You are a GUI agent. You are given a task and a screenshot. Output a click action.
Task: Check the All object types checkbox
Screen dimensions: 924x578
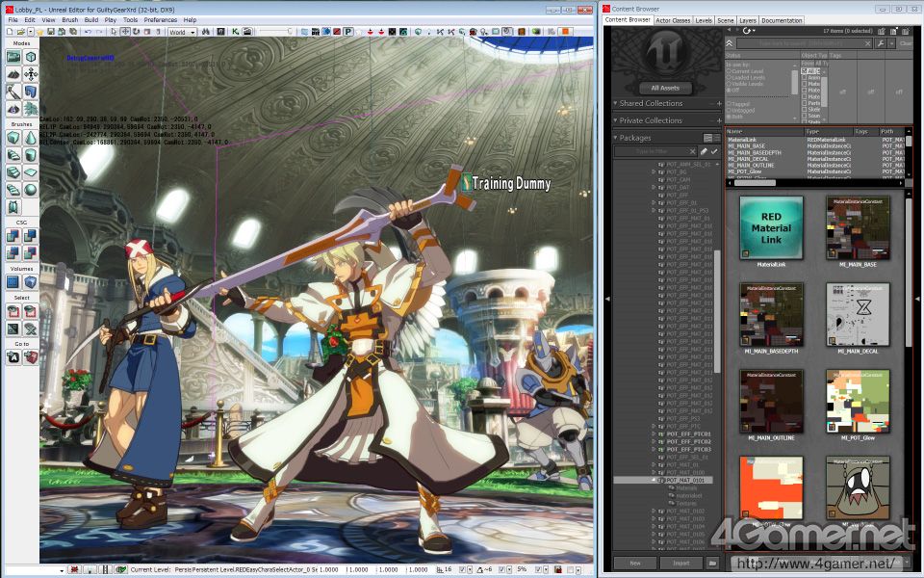[x=805, y=70]
